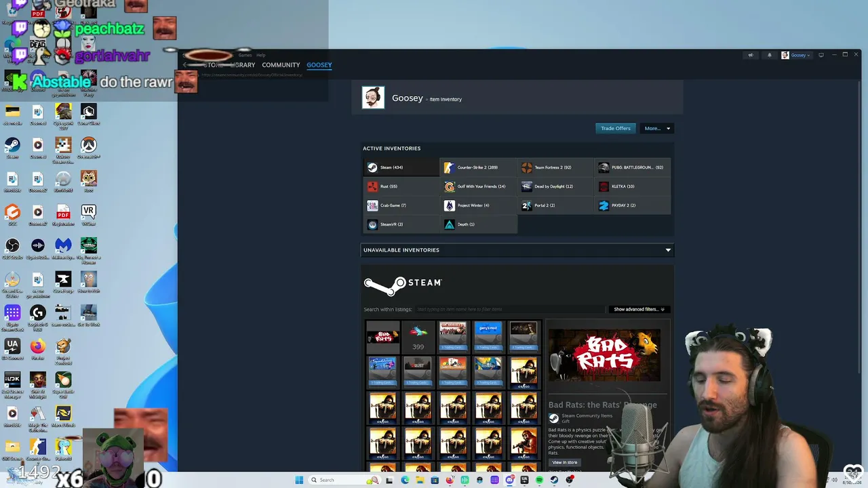Viewport: 868px width, 488px height.
Task: Expand the Unavailable Inventories section
Action: click(517, 250)
